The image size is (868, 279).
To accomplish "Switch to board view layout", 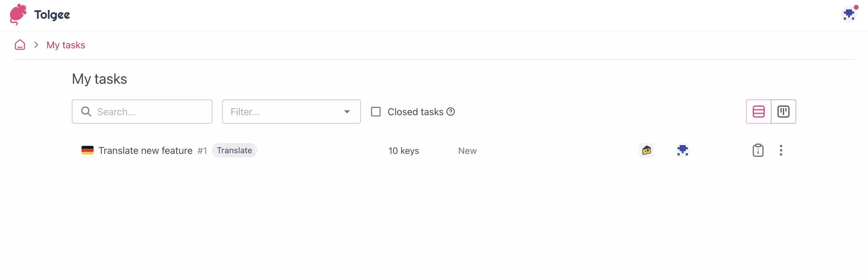I will pos(783,111).
